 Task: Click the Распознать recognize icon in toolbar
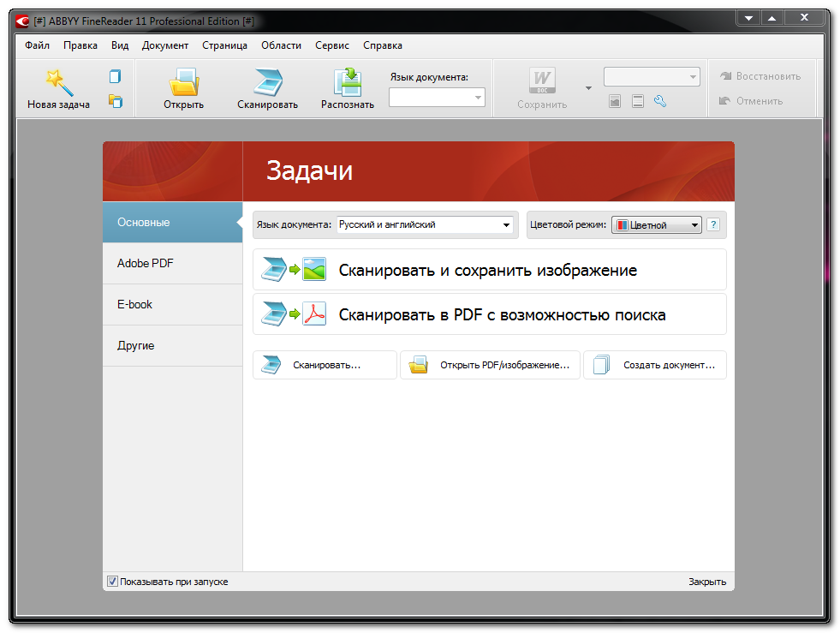(x=347, y=82)
